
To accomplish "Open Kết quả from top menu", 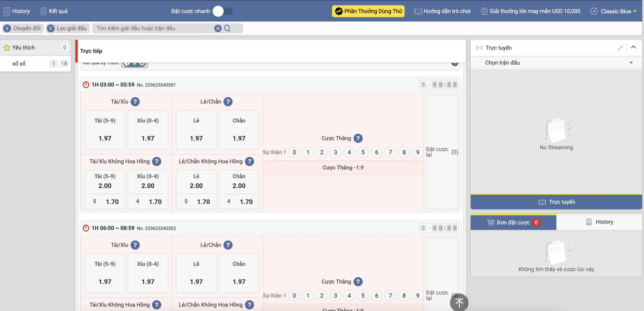I will point(54,11).
